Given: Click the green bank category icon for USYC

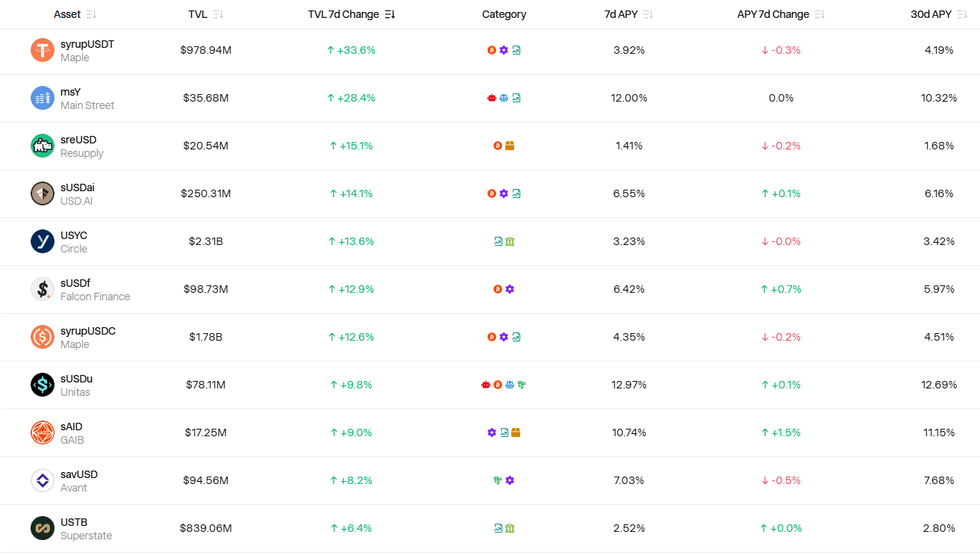Looking at the screenshot, I should [x=510, y=241].
